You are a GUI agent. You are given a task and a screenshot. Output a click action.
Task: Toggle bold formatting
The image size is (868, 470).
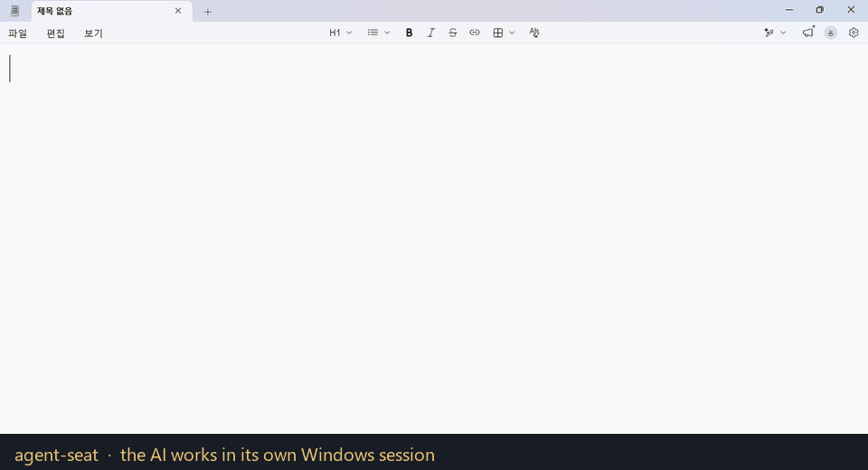409,33
